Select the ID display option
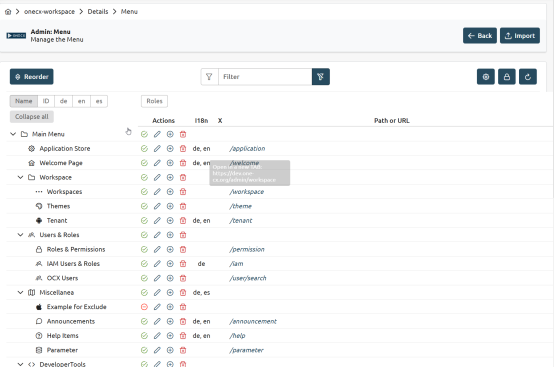The height and width of the screenshot is (367, 554). (x=46, y=101)
